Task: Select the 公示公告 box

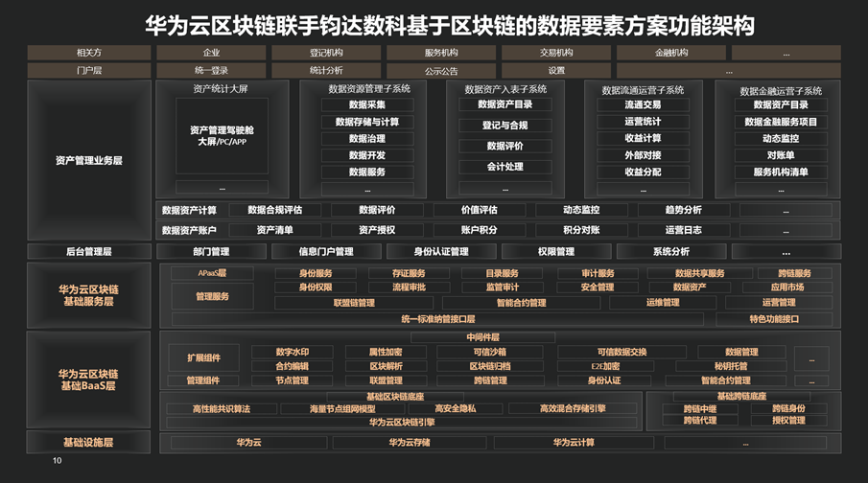Action: [441, 71]
